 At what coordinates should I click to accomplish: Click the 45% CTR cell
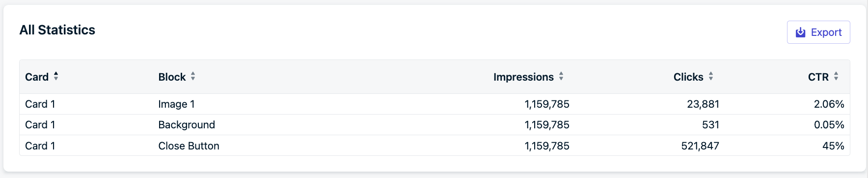point(834,146)
